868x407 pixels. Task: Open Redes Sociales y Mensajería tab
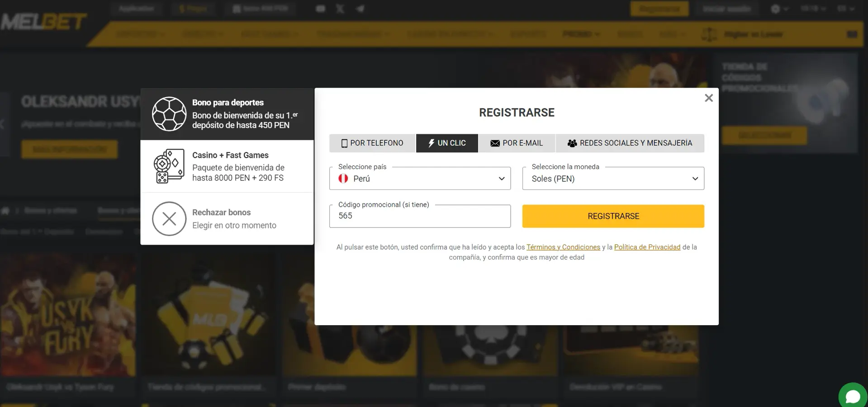coord(630,143)
